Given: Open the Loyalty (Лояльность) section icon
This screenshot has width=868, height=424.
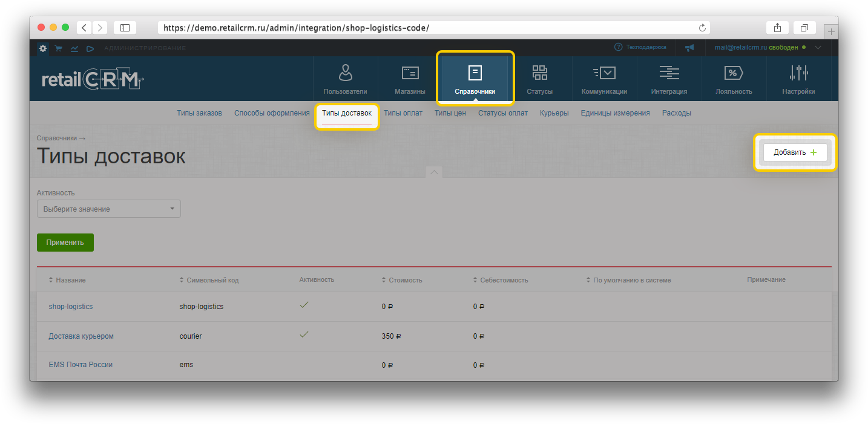Looking at the screenshot, I should click(x=734, y=74).
